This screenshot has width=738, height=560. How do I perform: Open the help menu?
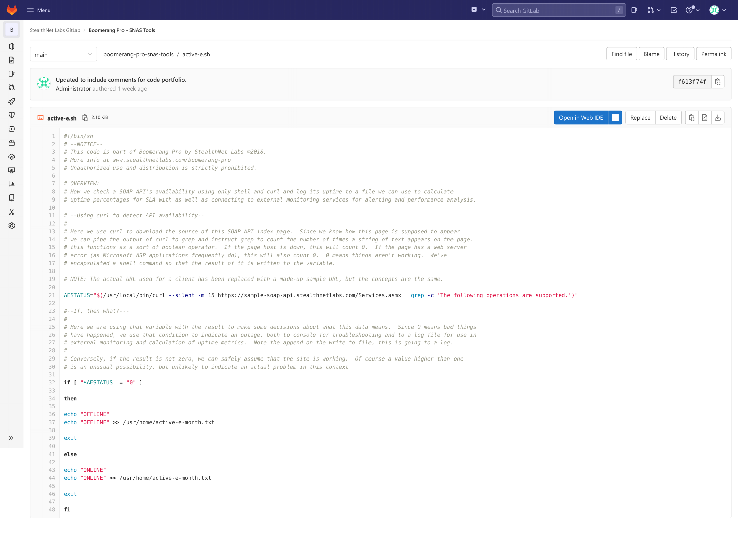point(692,10)
